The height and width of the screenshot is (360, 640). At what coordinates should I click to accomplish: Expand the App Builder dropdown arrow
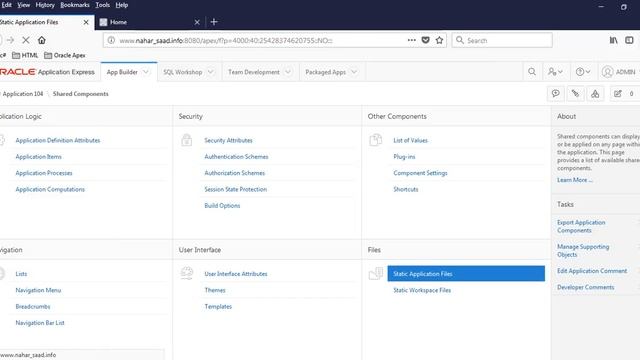pos(146,72)
